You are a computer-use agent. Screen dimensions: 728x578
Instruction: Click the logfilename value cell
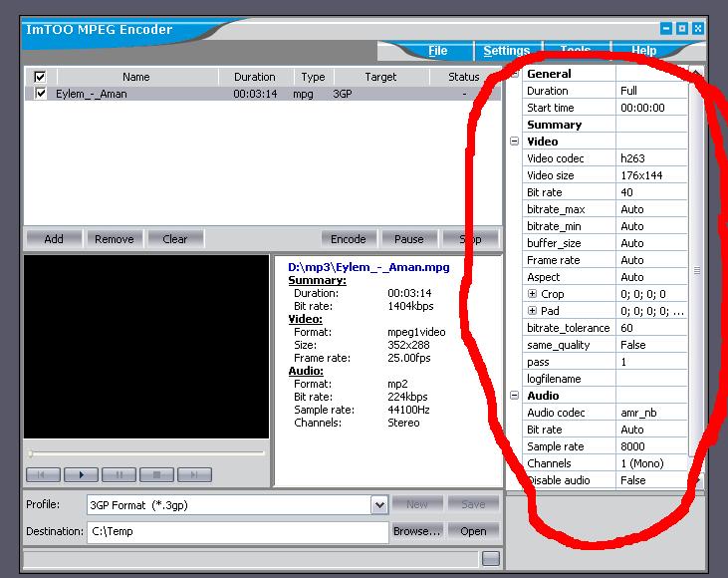tap(651, 379)
